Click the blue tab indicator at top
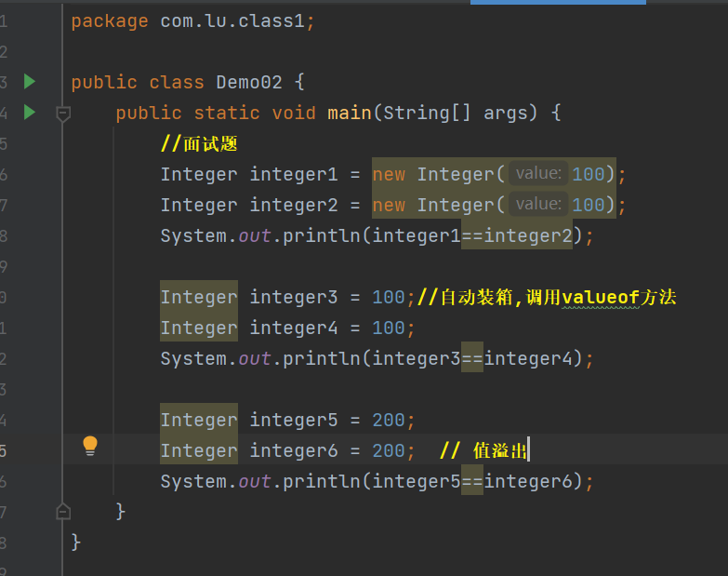Image resolution: width=728 pixels, height=576 pixels. 558,2
